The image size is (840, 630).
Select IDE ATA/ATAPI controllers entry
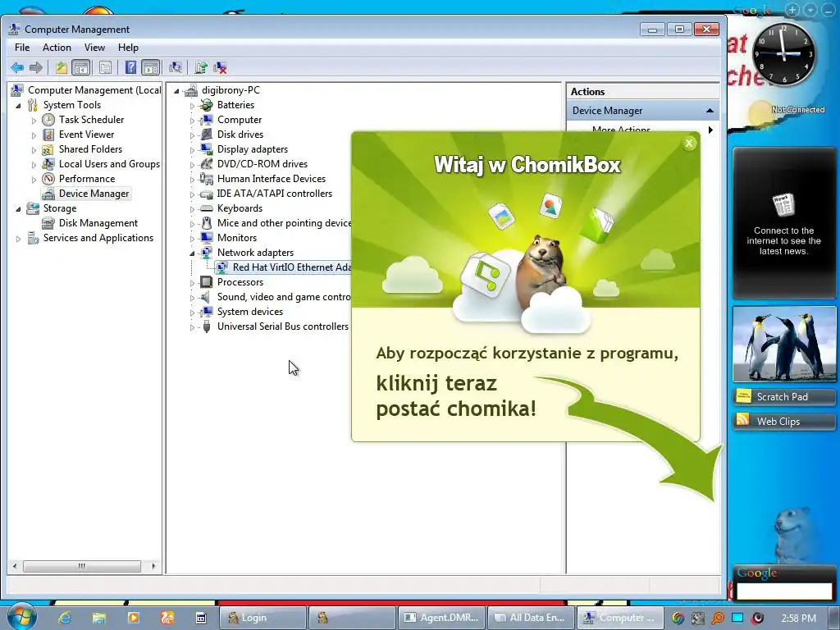pos(274,194)
